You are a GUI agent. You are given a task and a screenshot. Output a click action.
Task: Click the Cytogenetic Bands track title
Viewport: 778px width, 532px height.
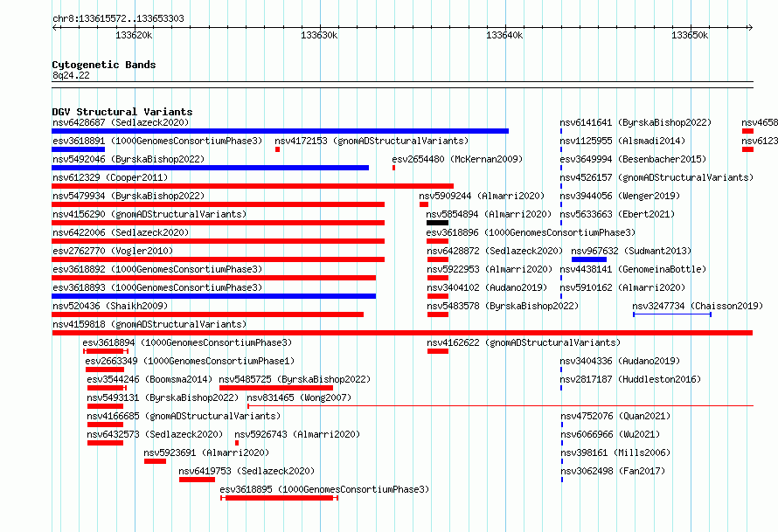[x=104, y=65]
